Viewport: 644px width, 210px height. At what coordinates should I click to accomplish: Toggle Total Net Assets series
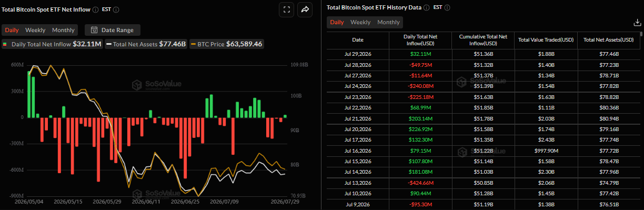pyautogui.click(x=146, y=44)
